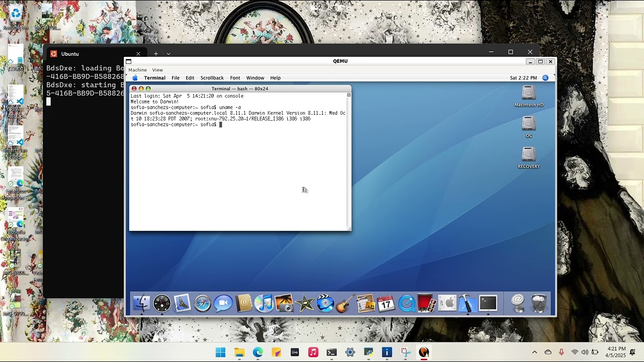The width and height of the screenshot is (644, 362).
Task: Switch to QEMU taskbar icon
Action: (424, 352)
